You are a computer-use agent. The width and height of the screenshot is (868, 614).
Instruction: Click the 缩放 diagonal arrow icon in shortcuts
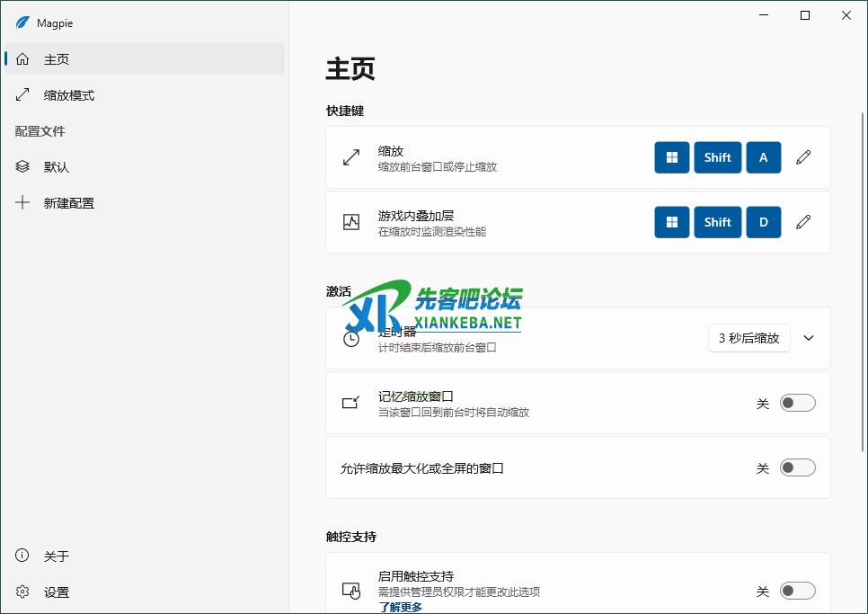click(351, 157)
